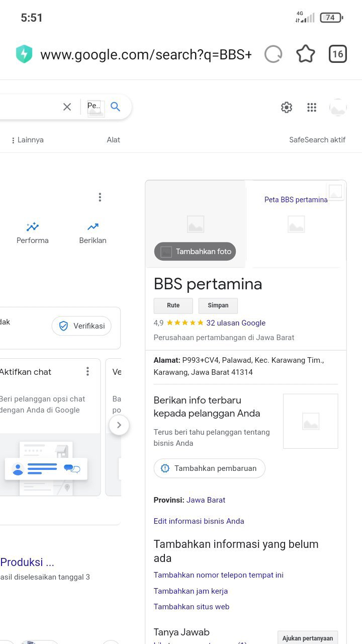The image size is (362, 644).
Task: Open Google settings gear icon
Action: 287,107
